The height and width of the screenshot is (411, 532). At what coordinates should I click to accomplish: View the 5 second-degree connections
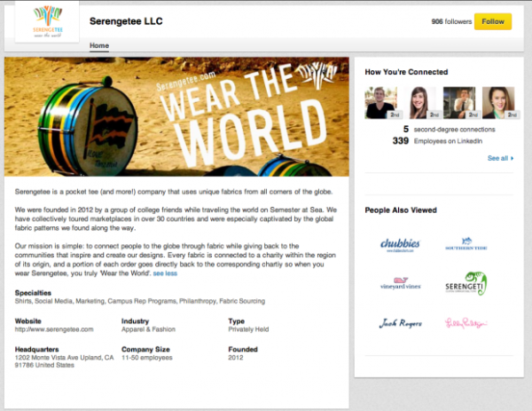click(x=449, y=130)
